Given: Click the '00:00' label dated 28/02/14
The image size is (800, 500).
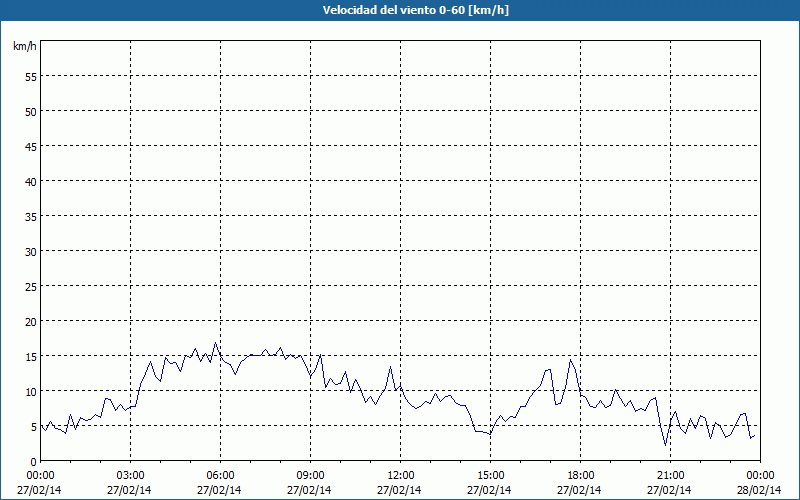Looking at the screenshot, I should coord(760,476).
